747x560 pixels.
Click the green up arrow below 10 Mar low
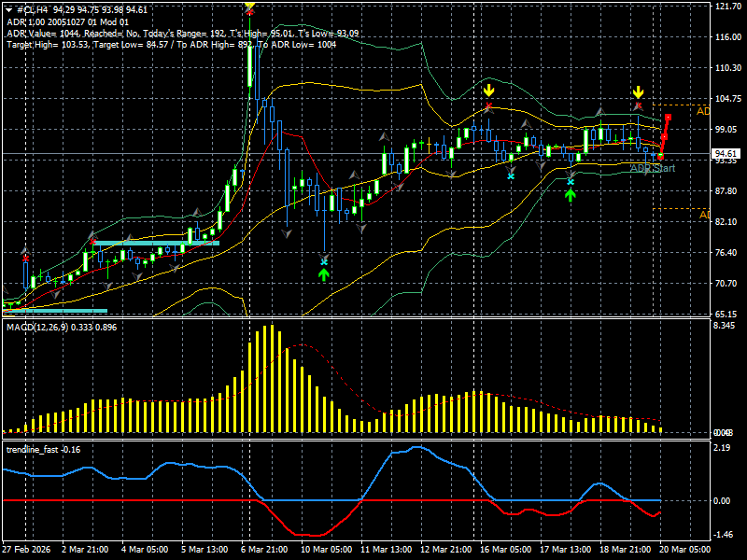324,274
